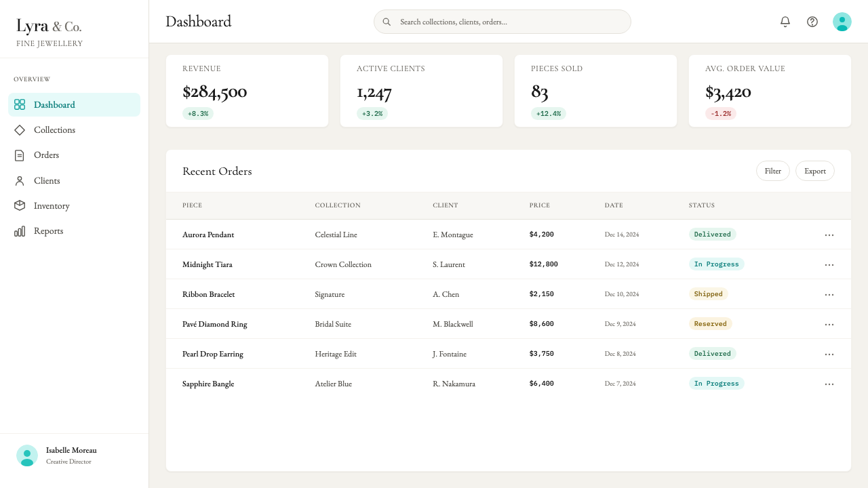Focus the search collections input field
This screenshot has width=868, height=488.
[x=502, y=22]
